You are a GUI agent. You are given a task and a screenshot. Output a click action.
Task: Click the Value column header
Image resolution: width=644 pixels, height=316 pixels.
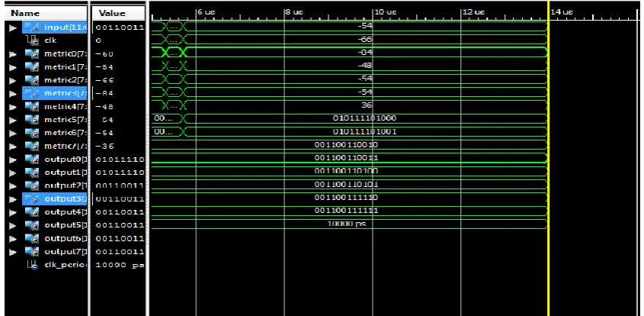point(118,14)
